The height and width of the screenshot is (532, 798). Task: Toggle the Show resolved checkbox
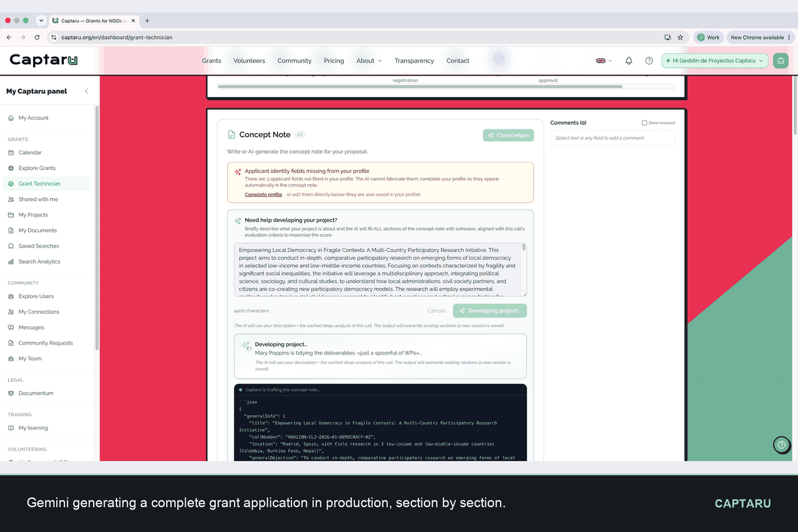(644, 123)
